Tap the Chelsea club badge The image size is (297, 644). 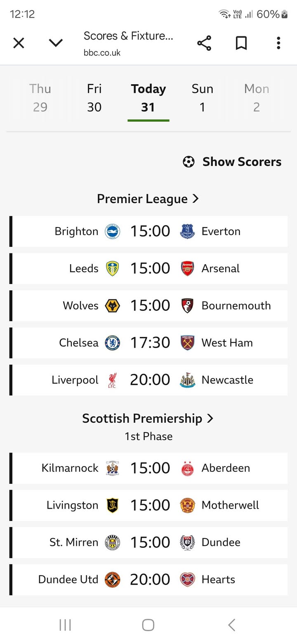[x=112, y=343]
